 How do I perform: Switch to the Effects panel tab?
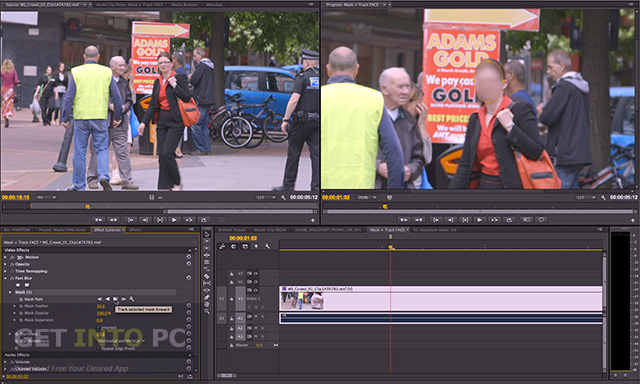click(135, 230)
